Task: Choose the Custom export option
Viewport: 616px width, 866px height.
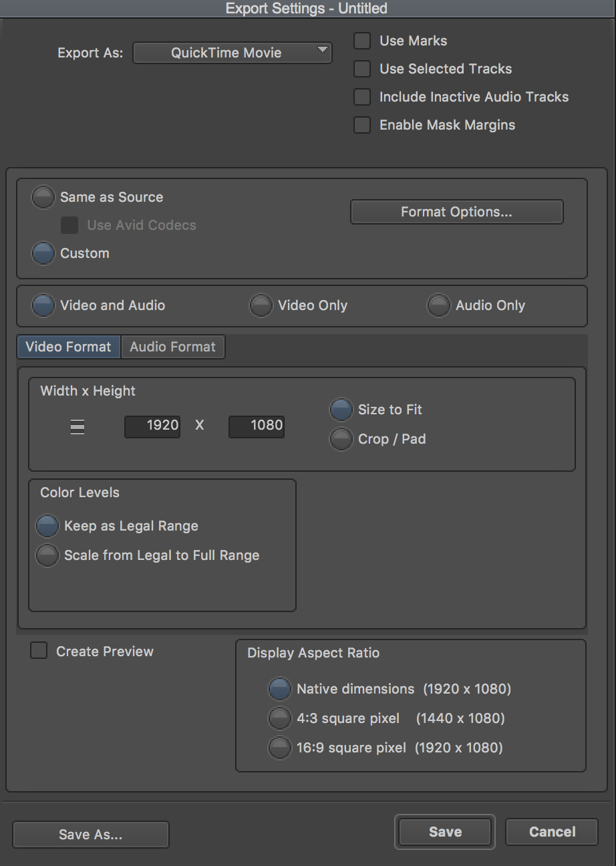Action: click(x=43, y=253)
